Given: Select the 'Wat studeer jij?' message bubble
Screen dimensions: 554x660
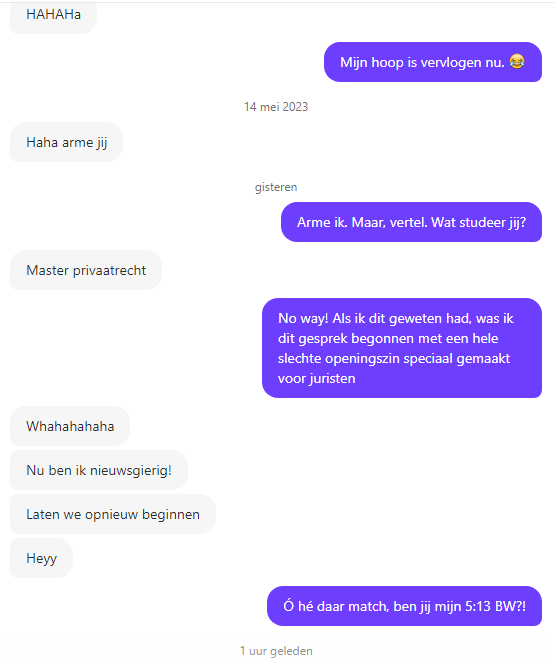Looking at the screenshot, I should point(411,222).
